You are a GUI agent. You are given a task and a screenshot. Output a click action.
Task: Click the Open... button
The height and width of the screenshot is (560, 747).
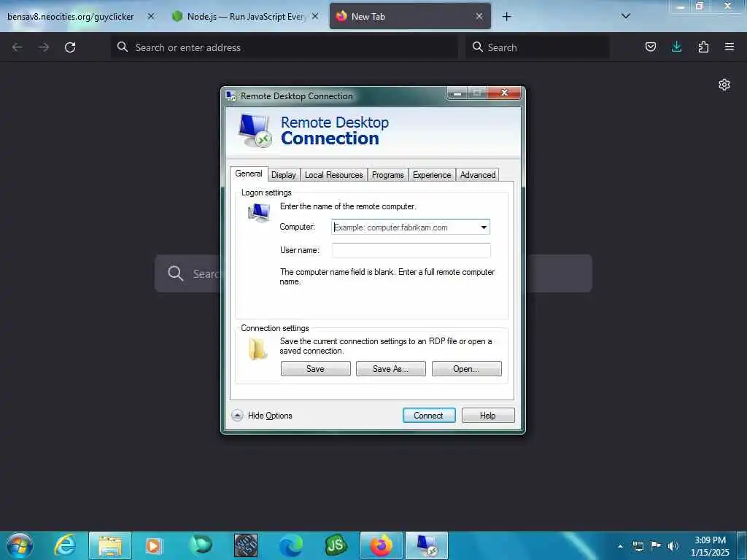click(x=466, y=368)
